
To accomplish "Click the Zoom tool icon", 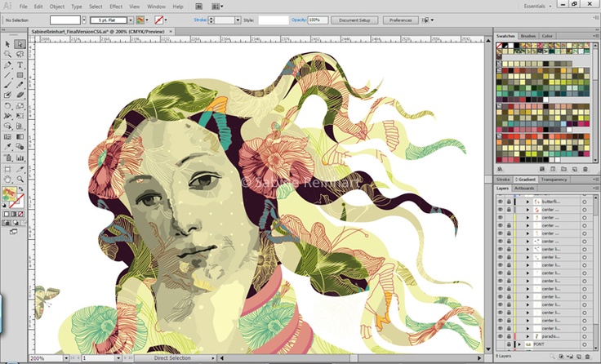I will point(20,179).
